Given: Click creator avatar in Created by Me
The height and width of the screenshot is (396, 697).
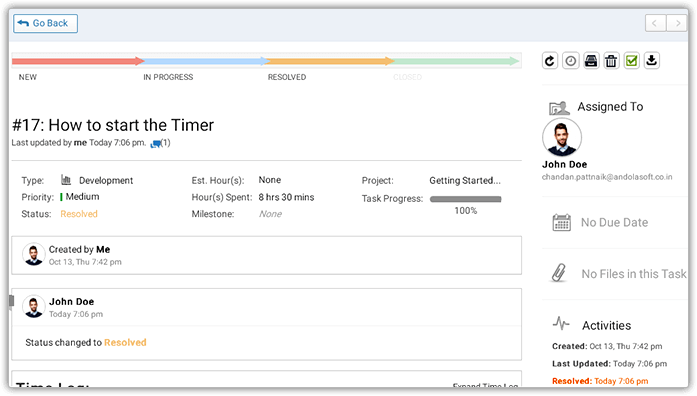Looking at the screenshot, I should (x=34, y=254).
